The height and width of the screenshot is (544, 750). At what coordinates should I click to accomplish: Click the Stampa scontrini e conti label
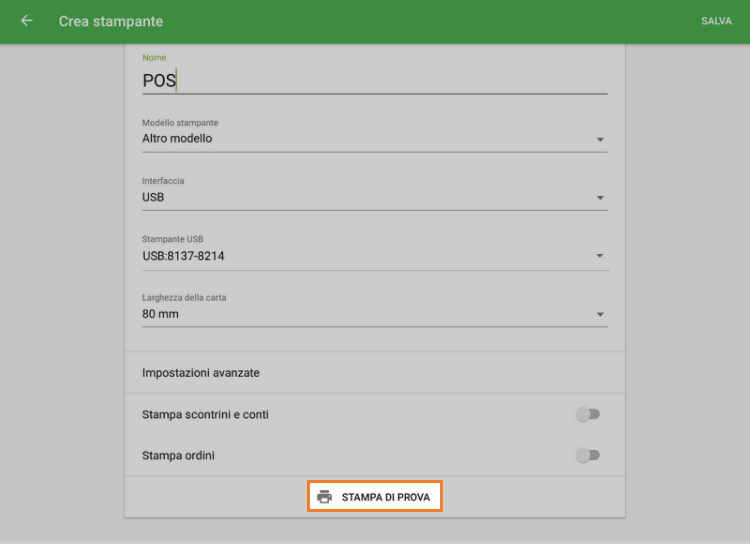[205, 415]
